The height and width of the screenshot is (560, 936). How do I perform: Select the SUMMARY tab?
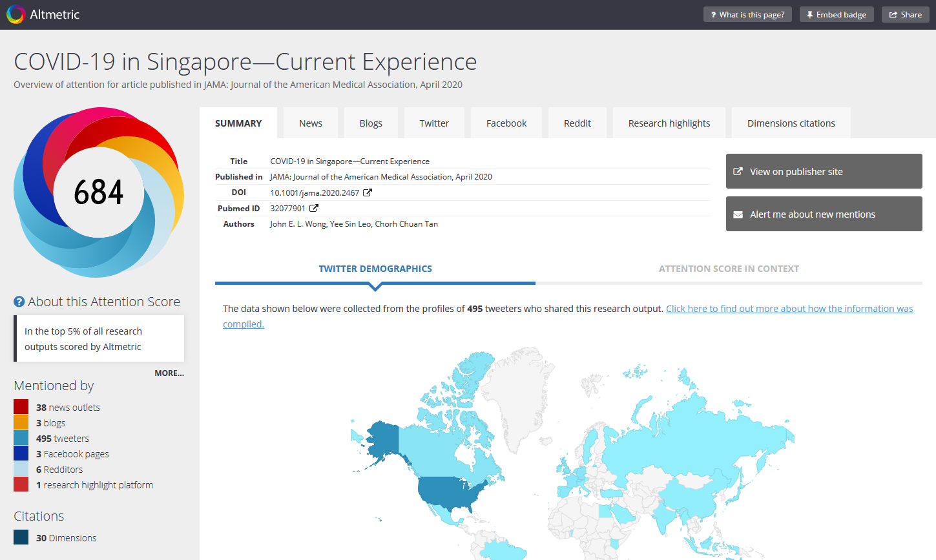[238, 123]
